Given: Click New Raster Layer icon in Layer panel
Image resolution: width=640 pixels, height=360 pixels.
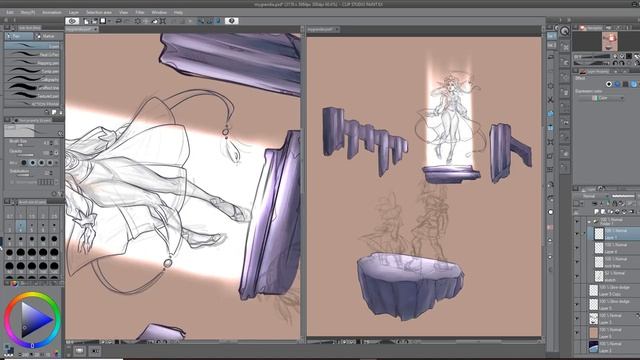Looking at the screenshot, I should click(x=596, y=212).
